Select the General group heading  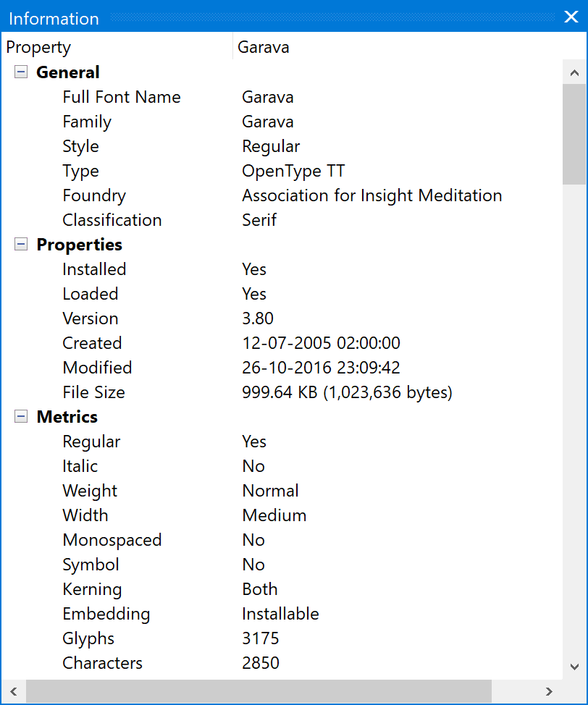point(68,72)
